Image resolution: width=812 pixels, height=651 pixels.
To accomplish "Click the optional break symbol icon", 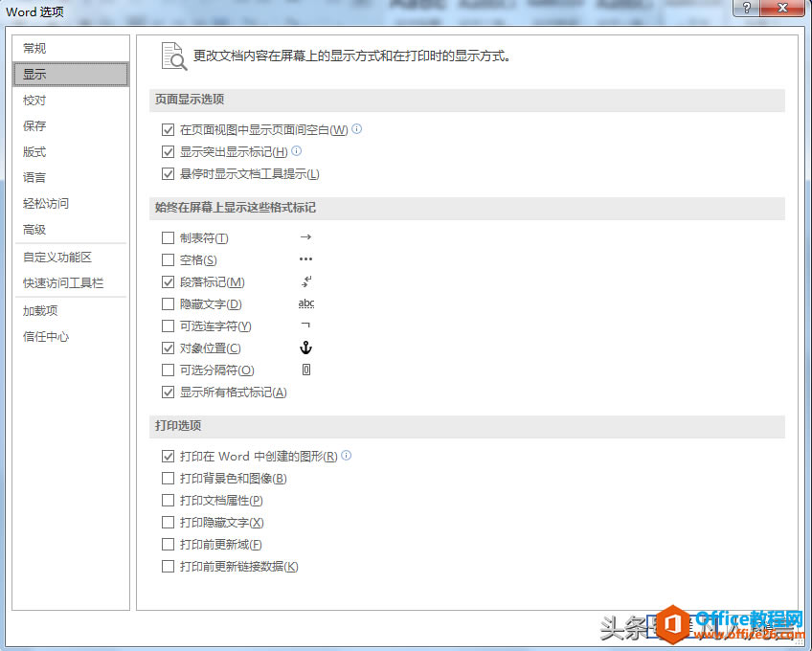I will 306,370.
